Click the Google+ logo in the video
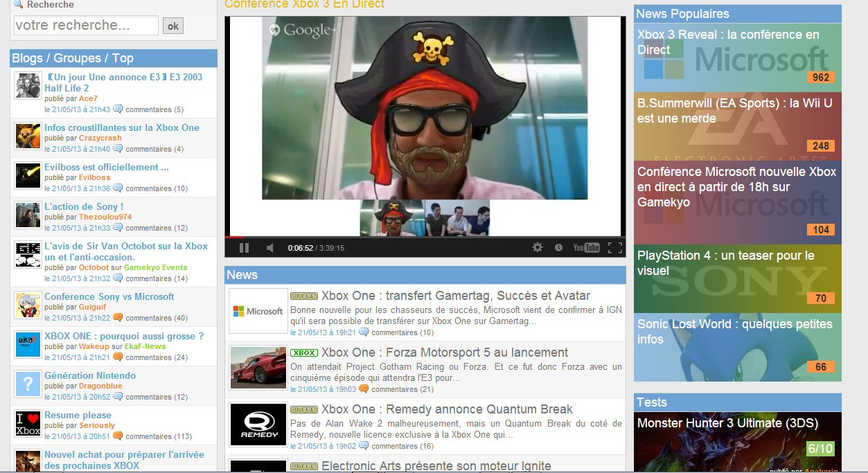This screenshot has height=473, width=868. pyautogui.click(x=303, y=30)
